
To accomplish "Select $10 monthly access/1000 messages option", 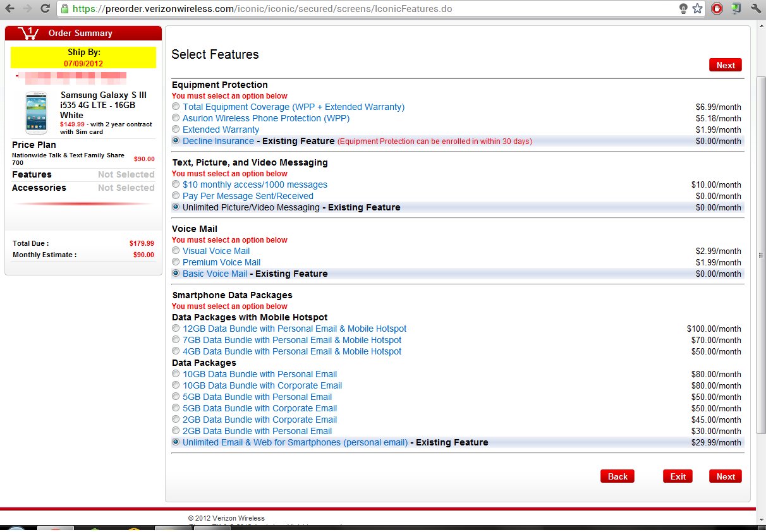I will coord(176,184).
